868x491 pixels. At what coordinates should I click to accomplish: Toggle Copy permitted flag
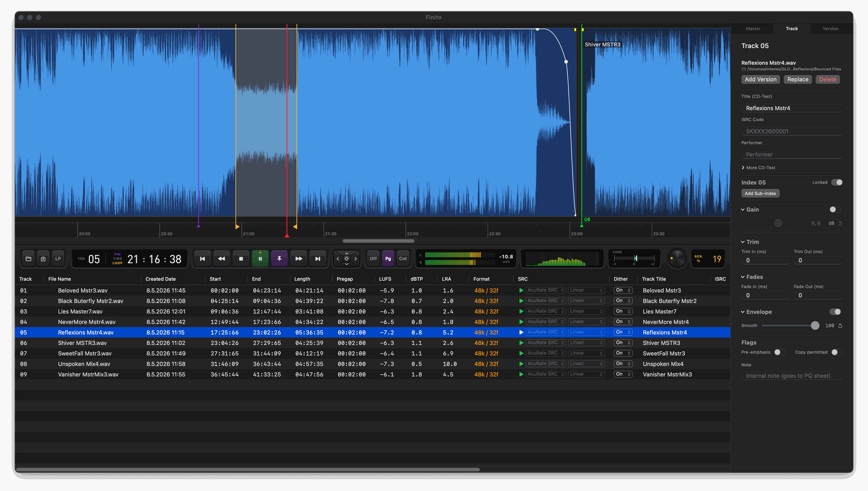point(837,352)
